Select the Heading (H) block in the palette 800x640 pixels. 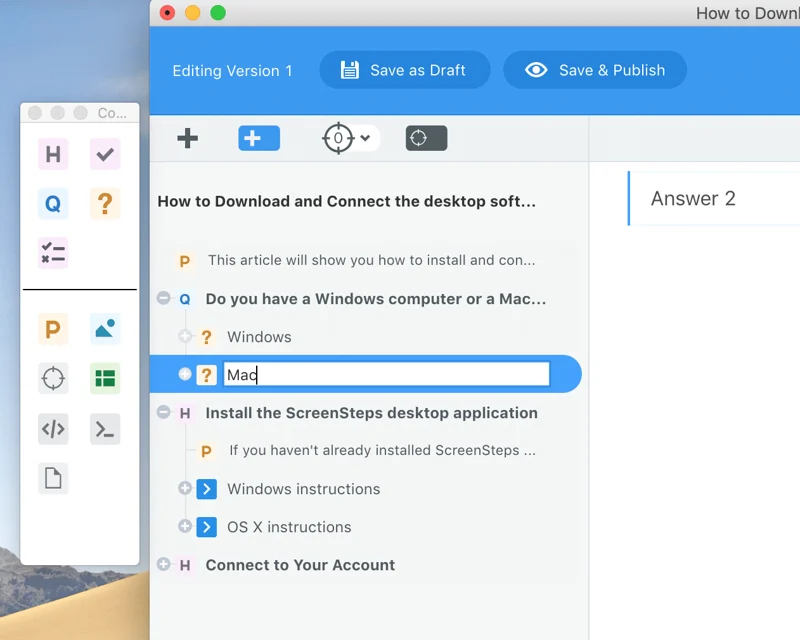[53, 154]
